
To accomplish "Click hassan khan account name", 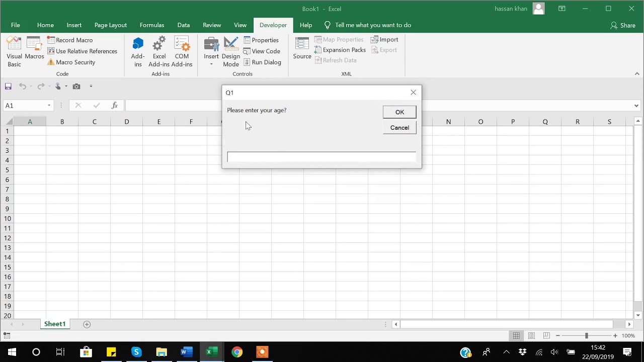I will [511, 9].
